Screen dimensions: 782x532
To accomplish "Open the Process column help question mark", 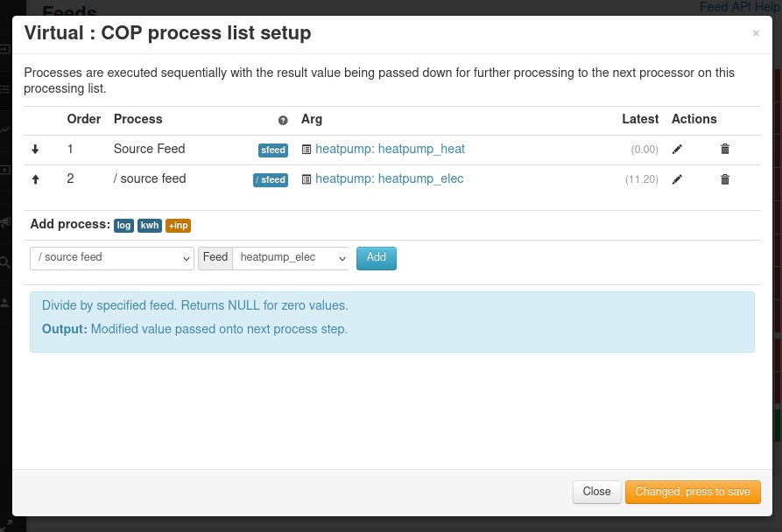I will click(282, 120).
